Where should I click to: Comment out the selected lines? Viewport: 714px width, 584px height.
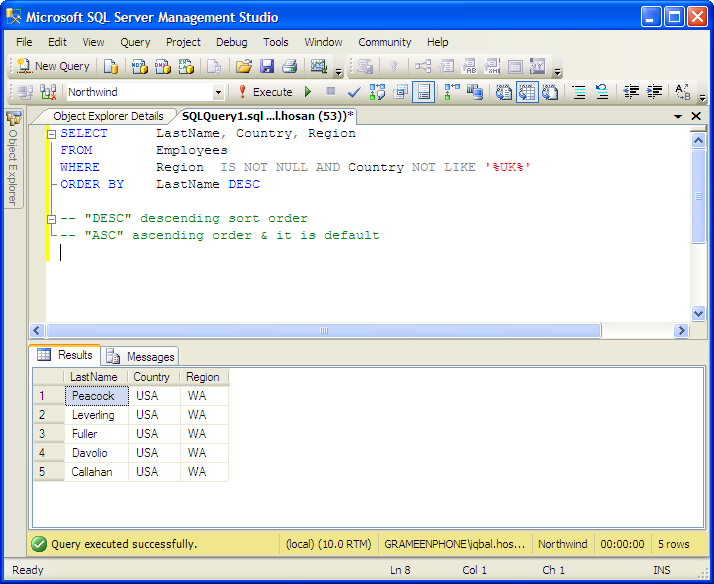click(x=579, y=92)
